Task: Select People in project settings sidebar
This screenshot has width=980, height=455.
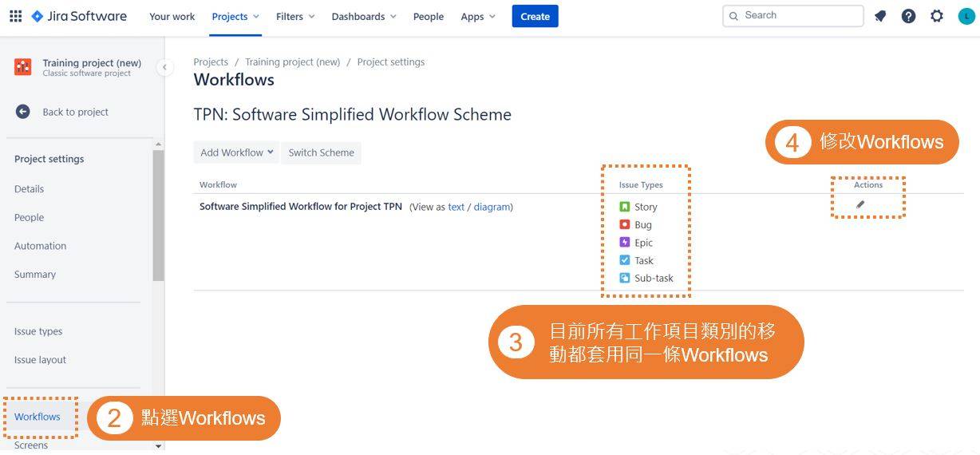Action: [x=30, y=217]
